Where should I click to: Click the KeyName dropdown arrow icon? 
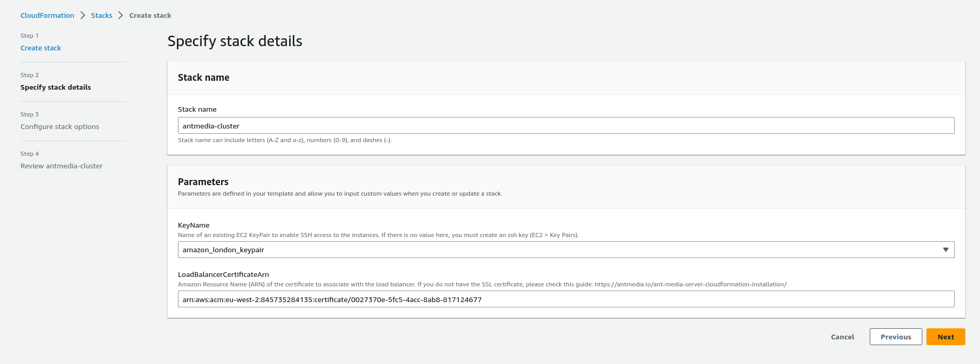coord(945,250)
